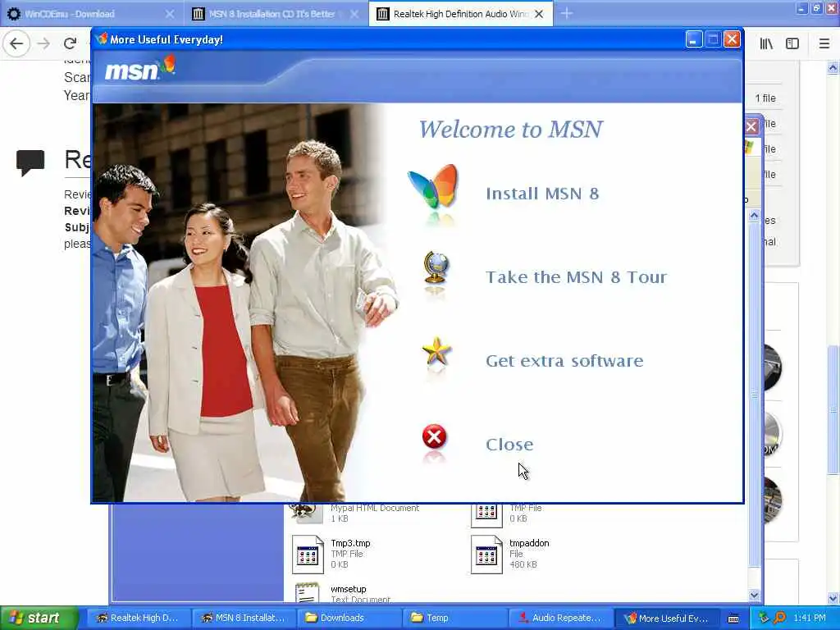Click browser page scrollbar down arrow
The width and height of the screenshot is (840, 630).
coord(833,598)
